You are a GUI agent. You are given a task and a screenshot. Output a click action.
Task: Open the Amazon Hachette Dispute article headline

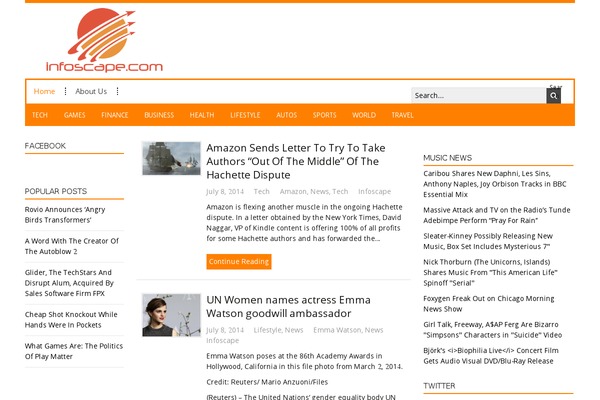point(296,162)
